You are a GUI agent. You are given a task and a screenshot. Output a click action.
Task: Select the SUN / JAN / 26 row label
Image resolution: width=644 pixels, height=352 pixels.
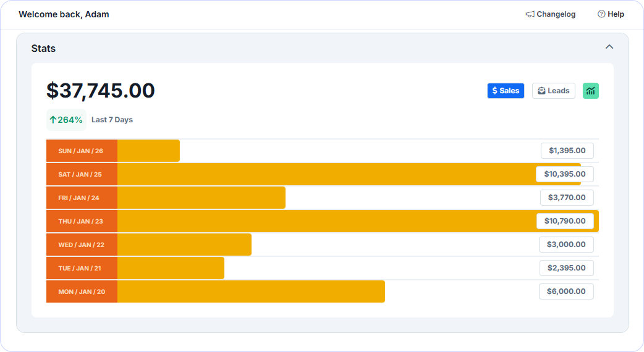(x=82, y=151)
